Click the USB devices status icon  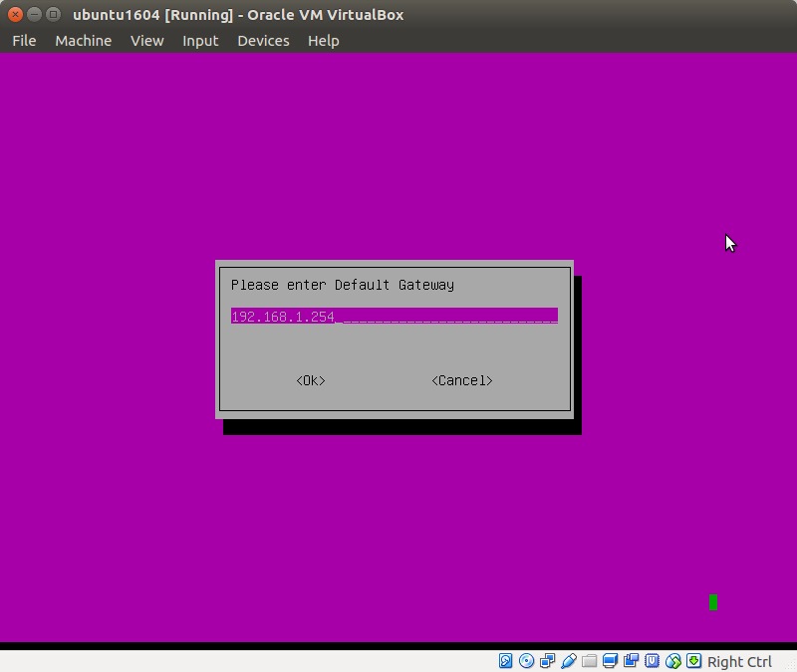tap(569, 661)
